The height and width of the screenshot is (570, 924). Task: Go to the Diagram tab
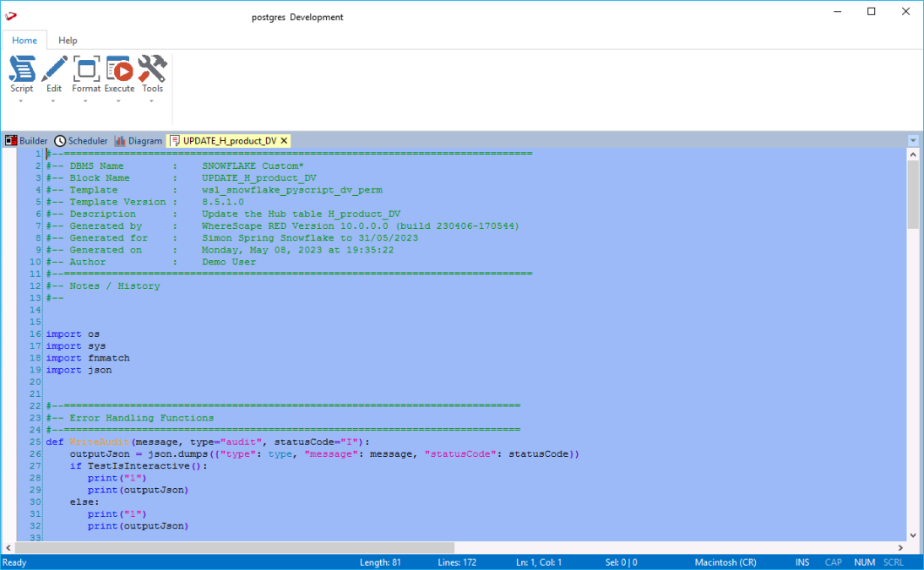[139, 141]
